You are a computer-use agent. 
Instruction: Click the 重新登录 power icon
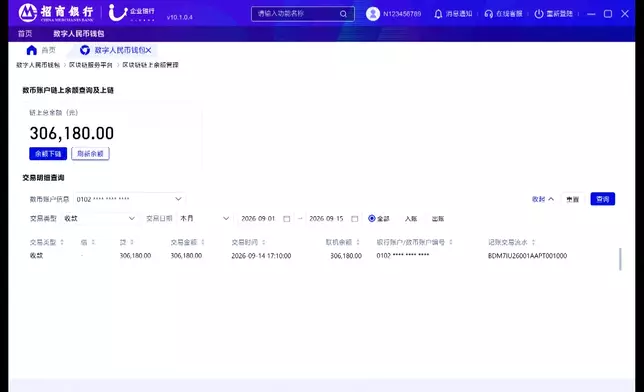click(x=538, y=14)
